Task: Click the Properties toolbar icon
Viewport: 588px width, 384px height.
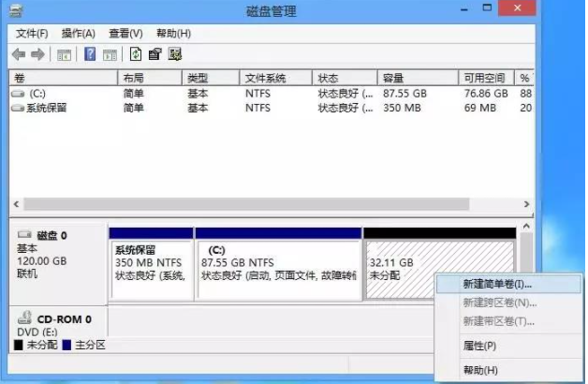Action: click(x=155, y=54)
